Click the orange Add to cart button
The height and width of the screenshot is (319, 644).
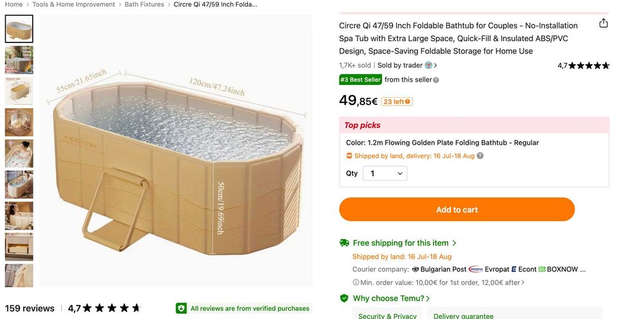(x=457, y=210)
